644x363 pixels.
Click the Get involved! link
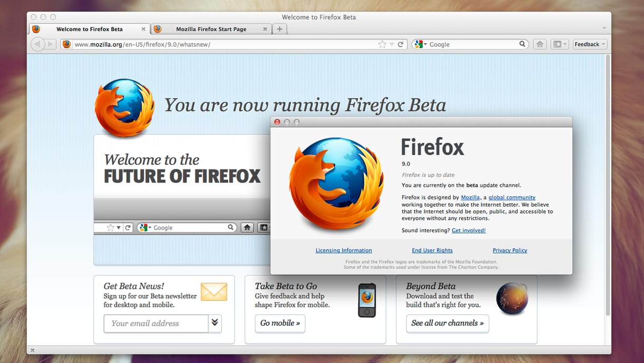click(469, 231)
